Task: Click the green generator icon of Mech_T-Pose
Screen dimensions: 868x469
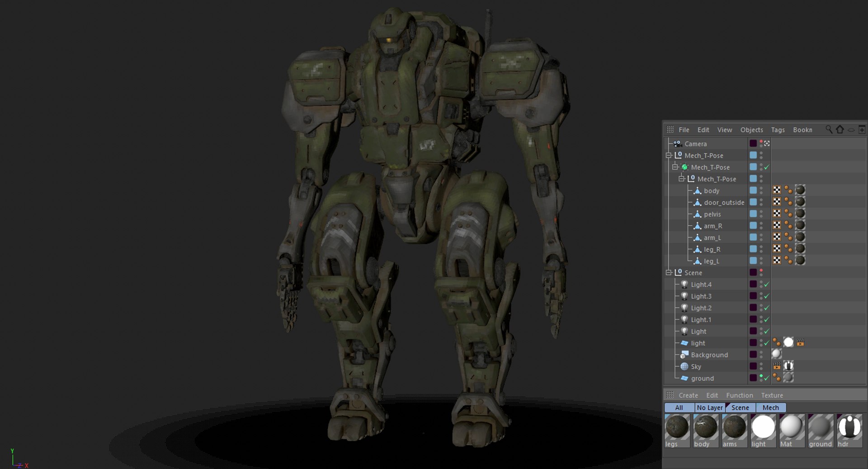Action: coord(684,167)
